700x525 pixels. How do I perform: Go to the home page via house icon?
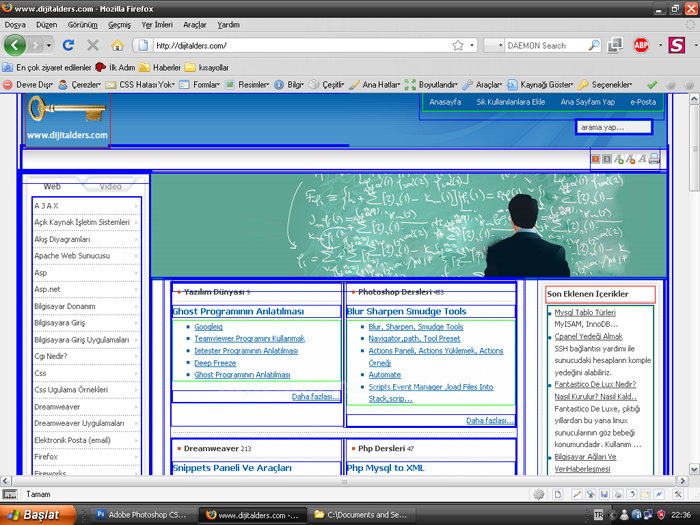pos(117,45)
